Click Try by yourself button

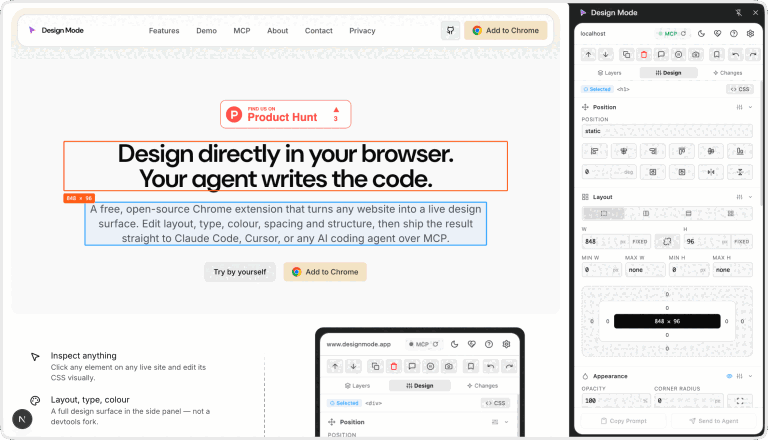point(240,272)
